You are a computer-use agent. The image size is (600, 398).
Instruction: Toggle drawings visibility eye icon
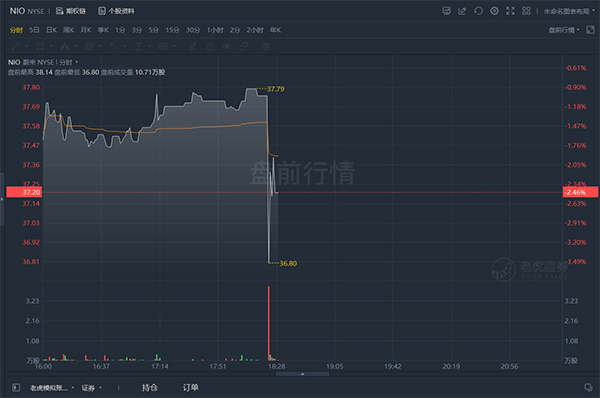227,46
